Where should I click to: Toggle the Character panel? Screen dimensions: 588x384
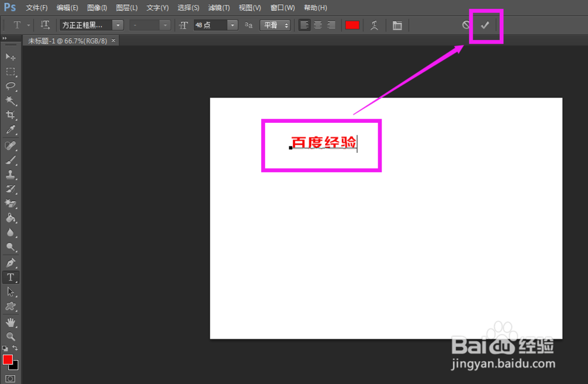(x=397, y=25)
